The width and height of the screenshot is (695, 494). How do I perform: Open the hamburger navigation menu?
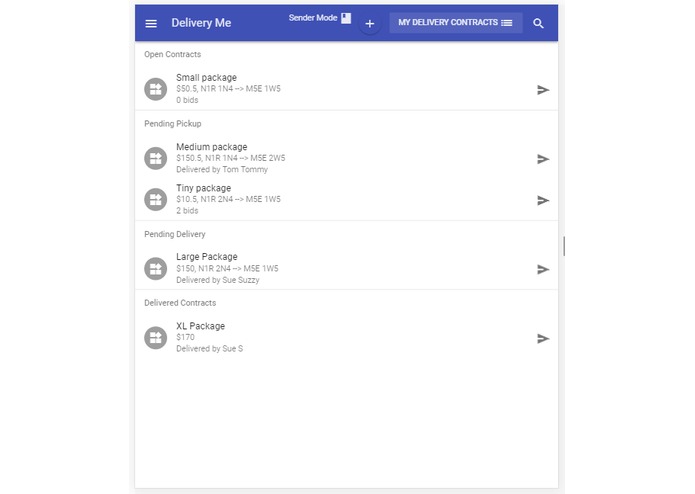click(x=151, y=23)
